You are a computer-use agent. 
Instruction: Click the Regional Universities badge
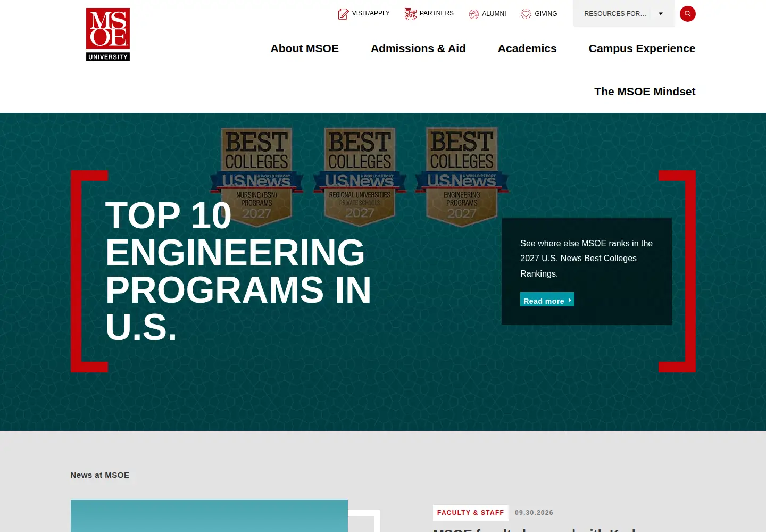[360, 177]
